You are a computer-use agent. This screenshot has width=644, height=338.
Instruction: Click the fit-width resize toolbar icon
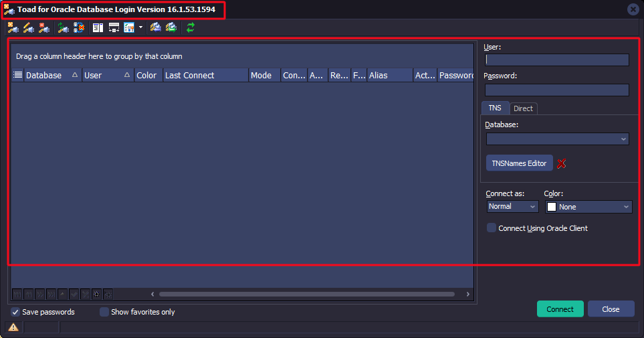click(x=114, y=27)
